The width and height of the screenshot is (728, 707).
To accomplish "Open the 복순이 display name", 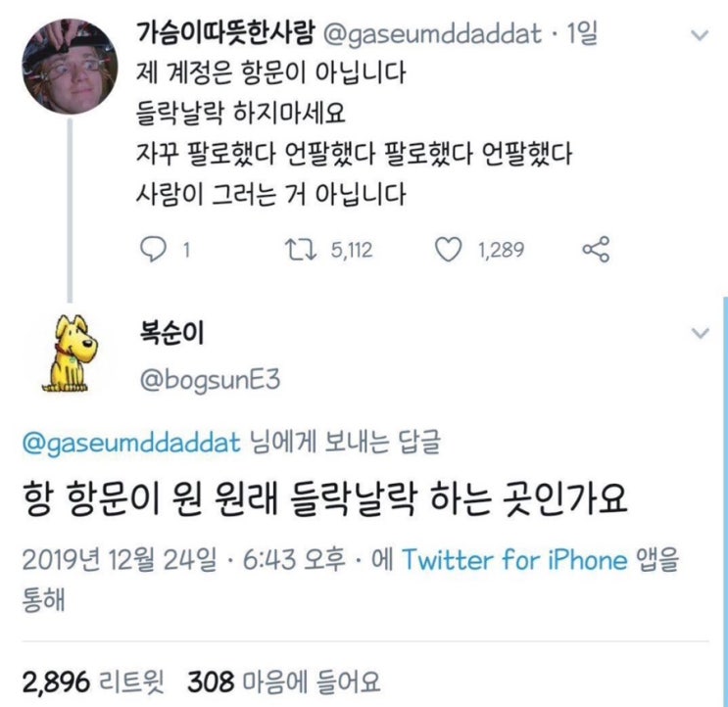I will 171,333.
